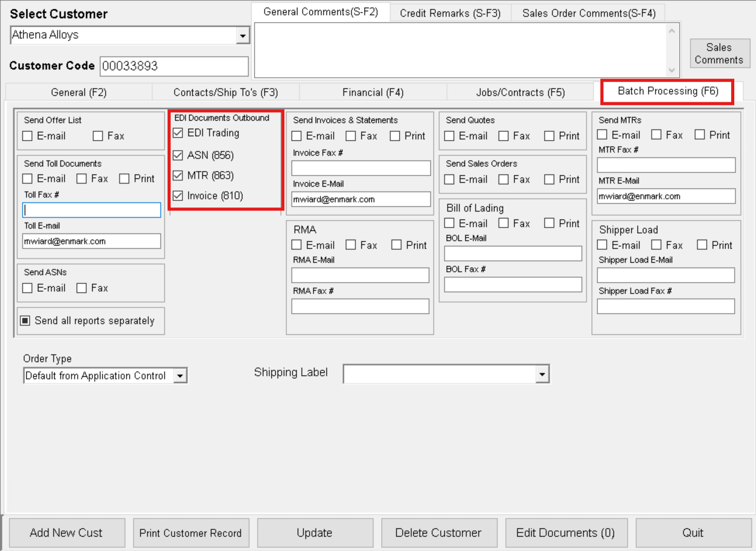Click the Shipper Load E-Mail field

coord(666,275)
